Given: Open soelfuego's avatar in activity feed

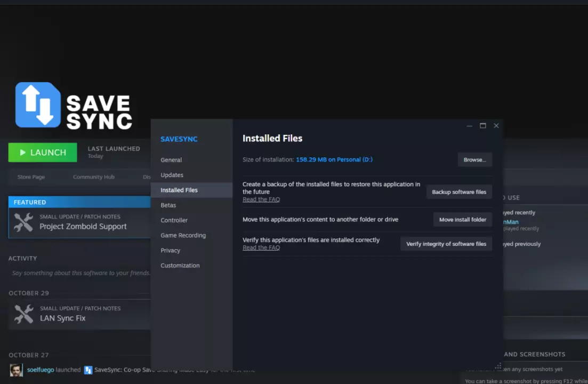Looking at the screenshot, I should coord(16,370).
